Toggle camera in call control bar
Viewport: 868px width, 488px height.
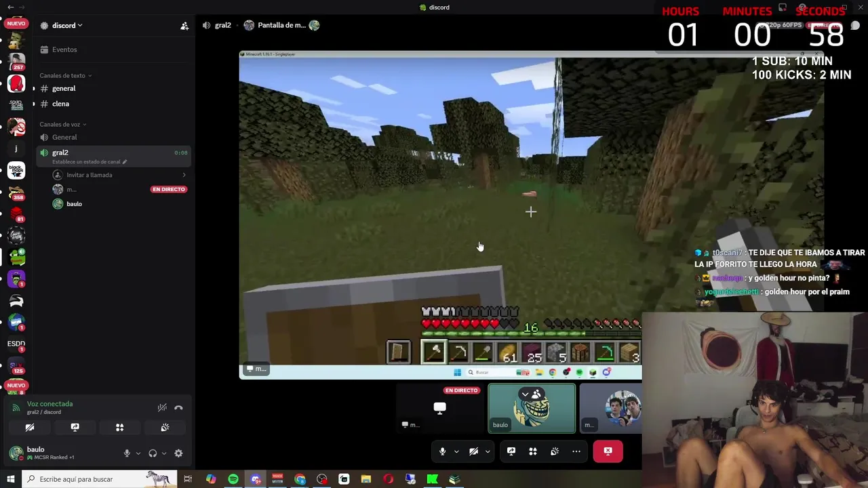473,451
